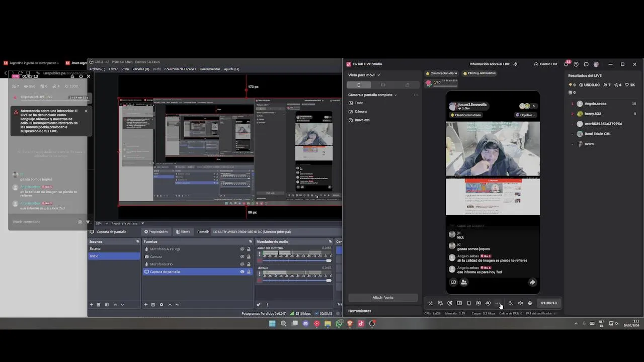Select the dual layout option
Image resolution: width=644 pixels, height=362 pixels.
(407, 85)
